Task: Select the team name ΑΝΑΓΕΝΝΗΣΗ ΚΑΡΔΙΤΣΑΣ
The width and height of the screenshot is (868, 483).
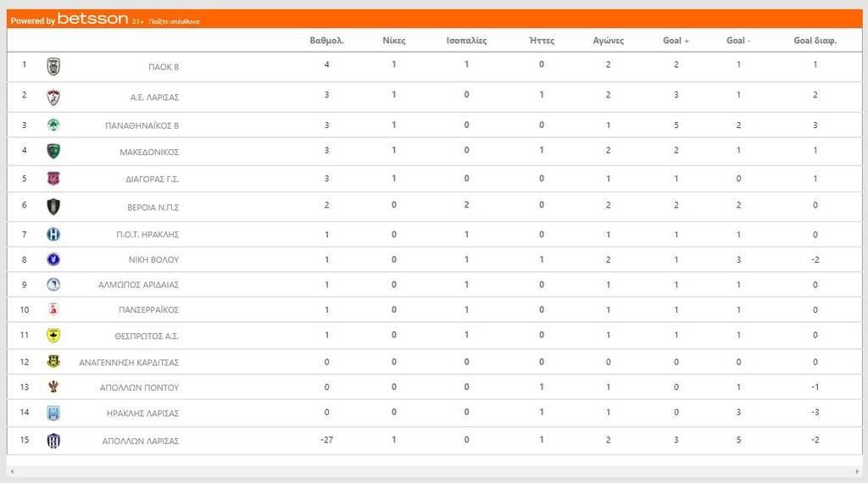Action: pos(129,363)
